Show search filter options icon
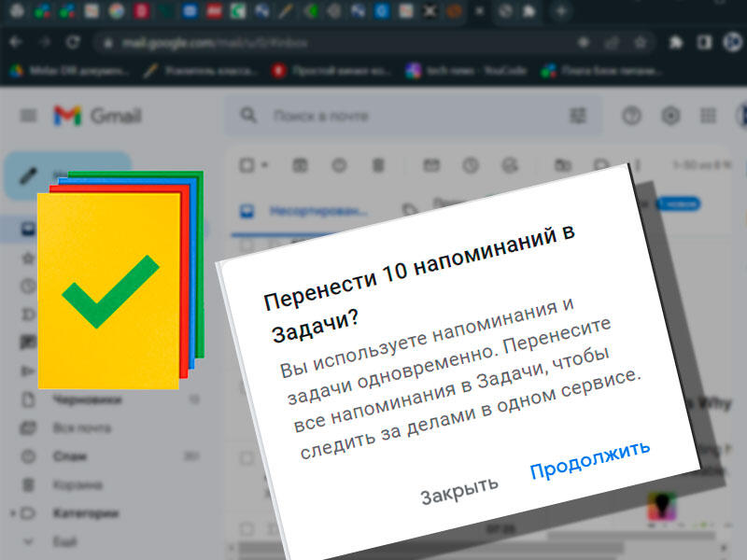The width and height of the screenshot is (747, 560). (578, 115)
